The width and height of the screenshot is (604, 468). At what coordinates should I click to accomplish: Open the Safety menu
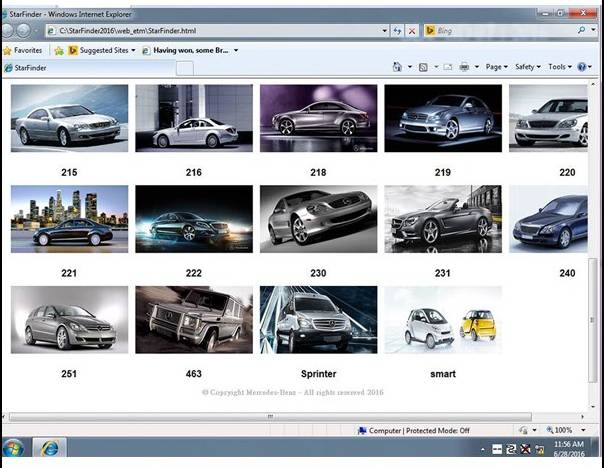tap(526, 67)
